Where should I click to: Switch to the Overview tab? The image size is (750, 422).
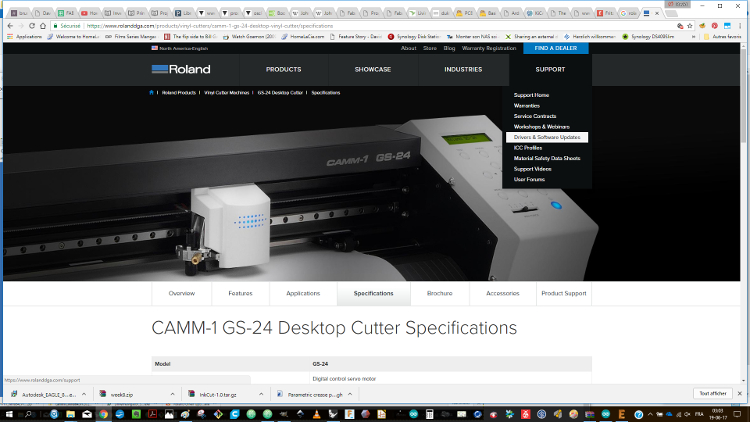[x=182, y=293]
